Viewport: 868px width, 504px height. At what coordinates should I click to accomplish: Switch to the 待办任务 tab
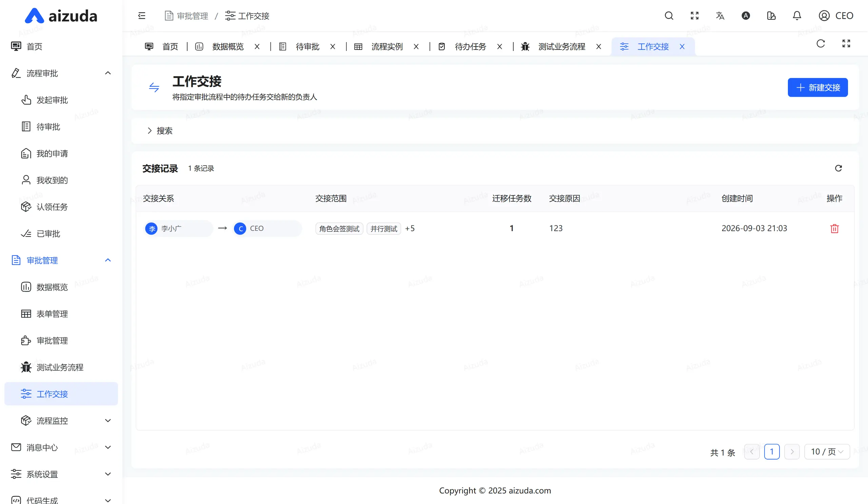470,46
